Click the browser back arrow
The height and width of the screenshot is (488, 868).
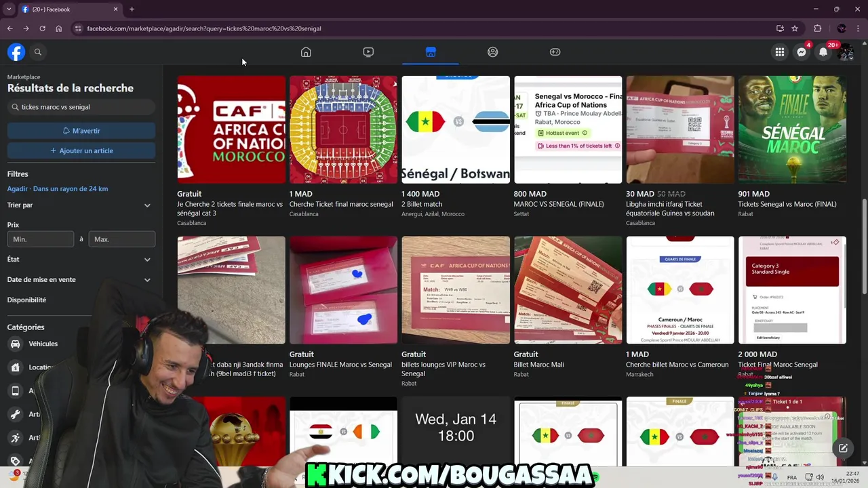point(9,28)
